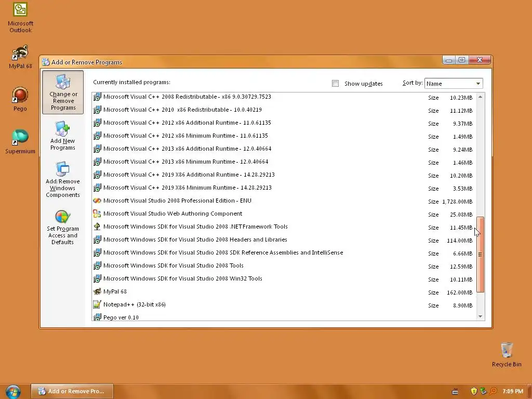532x399 pixels.
Task: Select the Pego ver 0.10 entry
Action: pyautogui.click(x=284, y=317)
